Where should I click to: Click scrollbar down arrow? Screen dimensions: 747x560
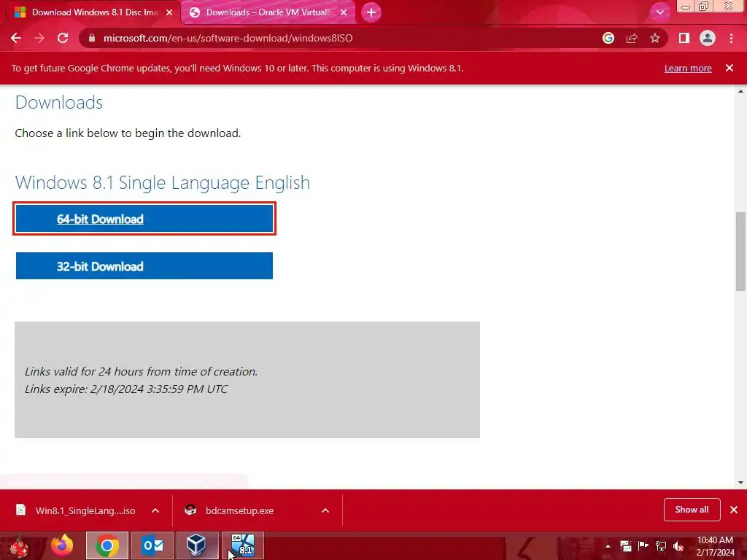click(740, 483)
